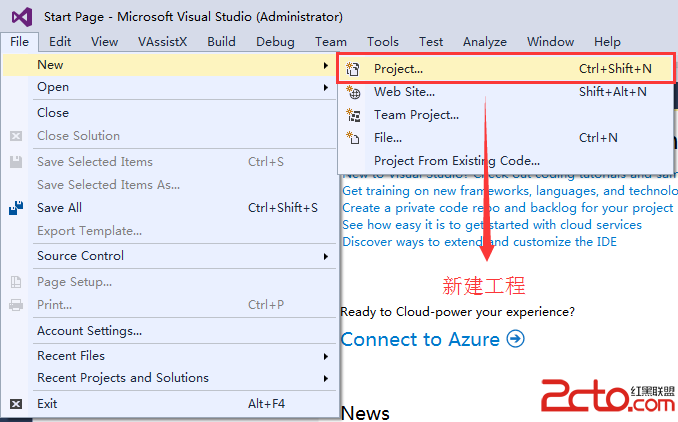Viewport: 678px width, 422px height.
Task: Select Recent Files menu entry
Action: 169,356
